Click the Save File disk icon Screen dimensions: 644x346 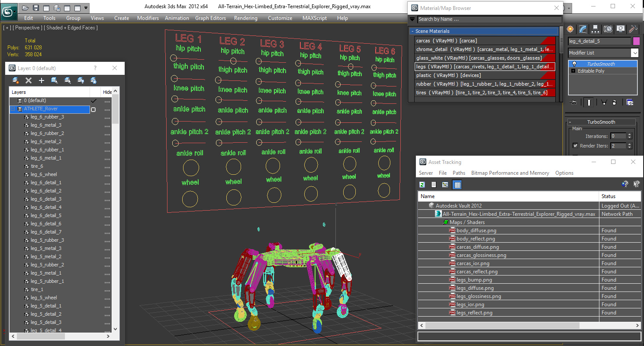36,8
